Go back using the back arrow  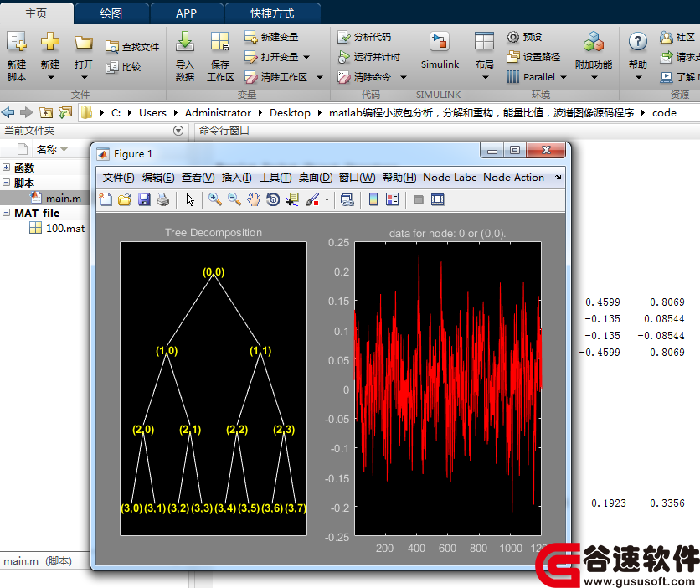pos(8,112)
